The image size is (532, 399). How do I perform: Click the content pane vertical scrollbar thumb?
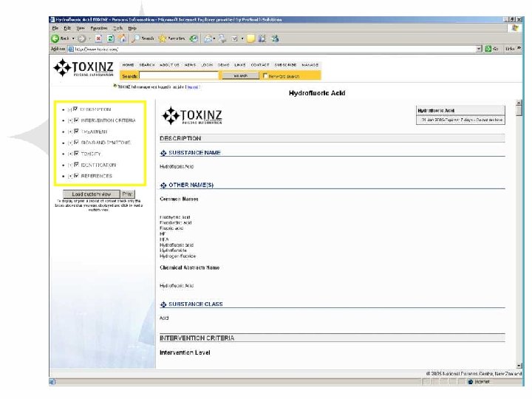[519, 111]
